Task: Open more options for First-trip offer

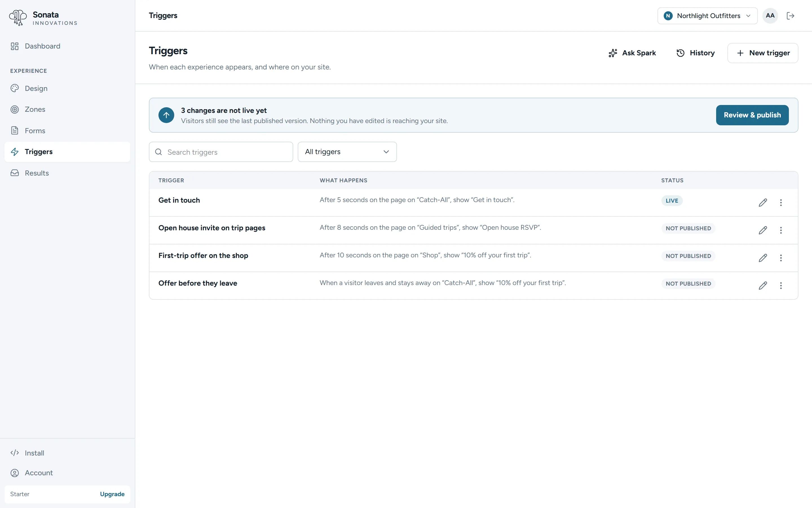Action: 781,258
